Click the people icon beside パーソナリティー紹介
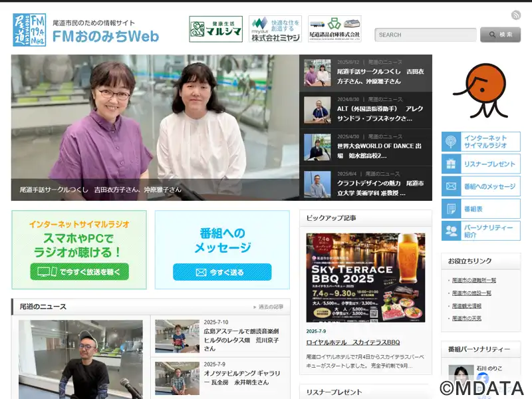 (x=451, y=231)
